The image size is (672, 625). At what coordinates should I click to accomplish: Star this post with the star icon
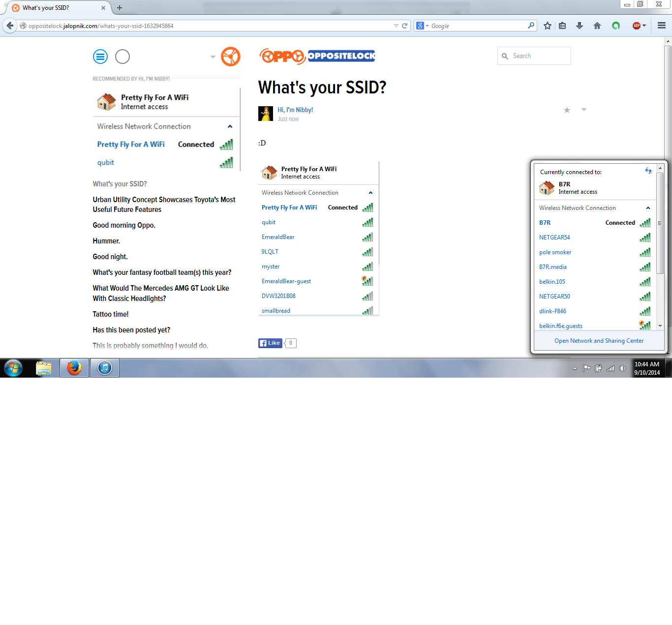click(x=567, y=110)
